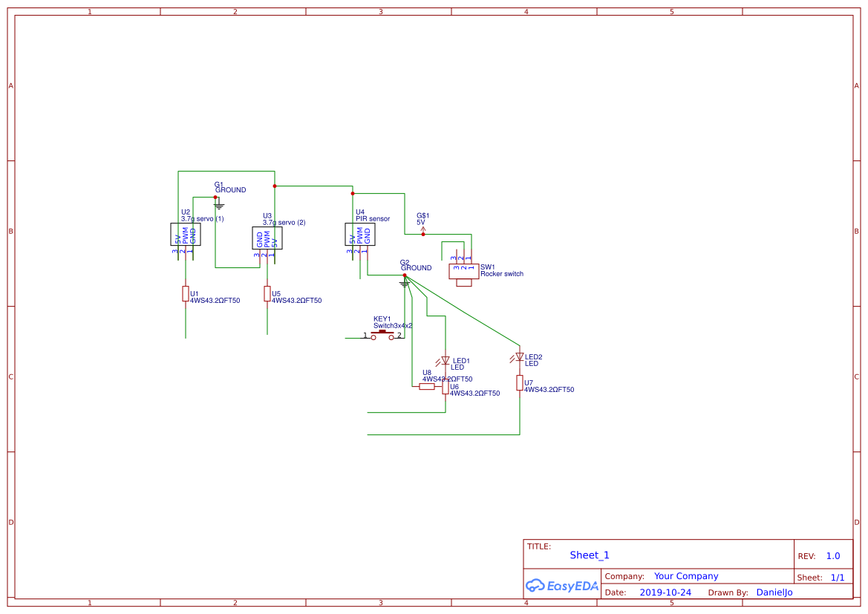Click the G$1 5V power flag
This screenshot has width=868, height=614.
(x=422, y=230)
